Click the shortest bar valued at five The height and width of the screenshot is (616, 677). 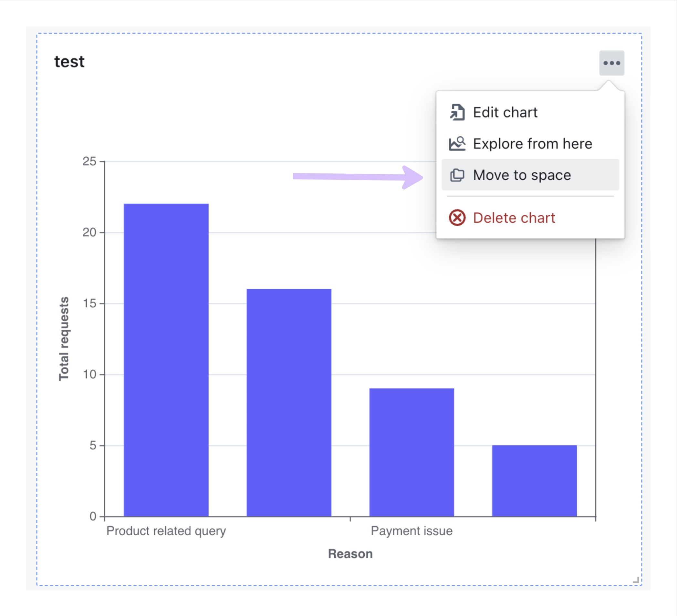[x=534, y=481]
